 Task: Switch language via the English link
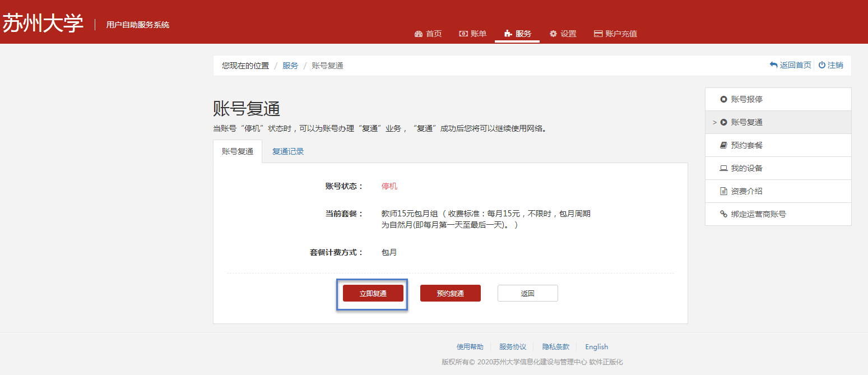596,347
